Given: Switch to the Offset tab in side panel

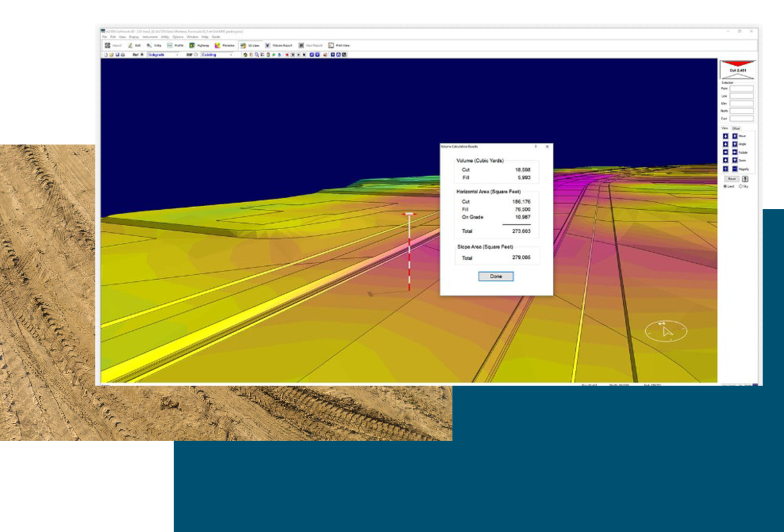Looking at the screenshot, I should (735, 128).
